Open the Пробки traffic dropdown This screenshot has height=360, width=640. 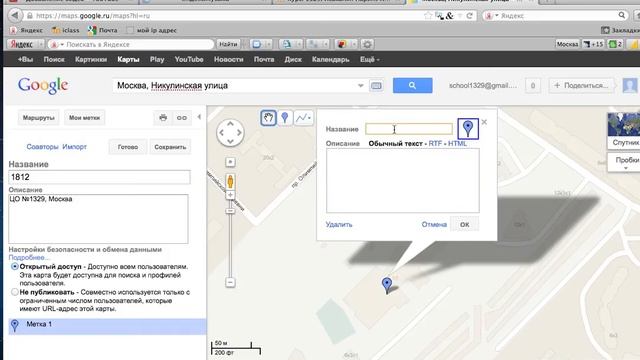coord(624,162)
